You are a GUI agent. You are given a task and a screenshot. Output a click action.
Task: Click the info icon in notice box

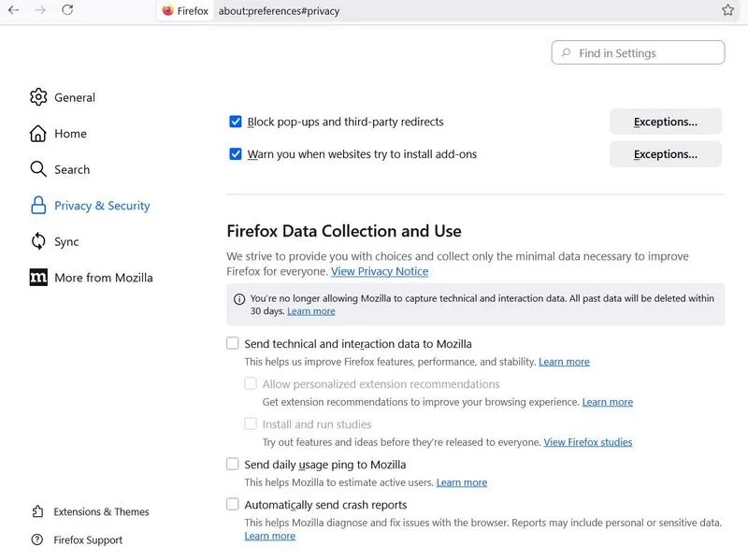point(239,299)
